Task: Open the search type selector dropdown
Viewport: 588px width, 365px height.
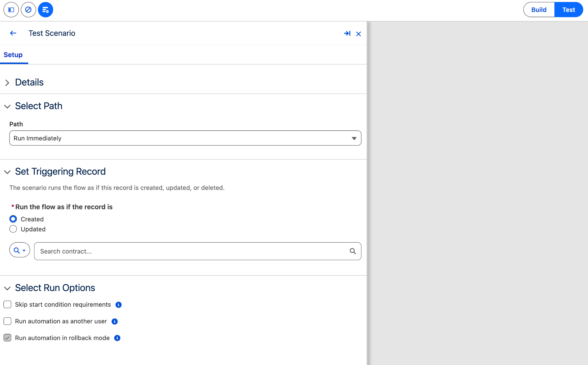Action: (x=20, y=250)
